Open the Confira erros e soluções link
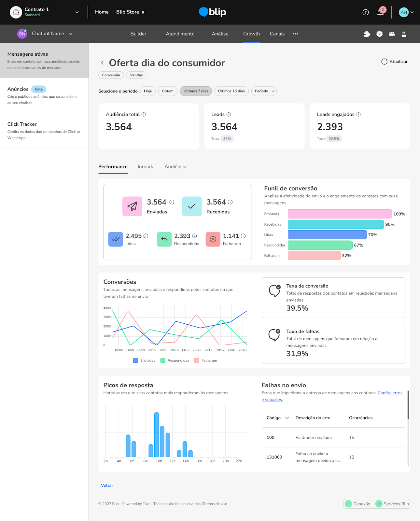 [390, 393]
